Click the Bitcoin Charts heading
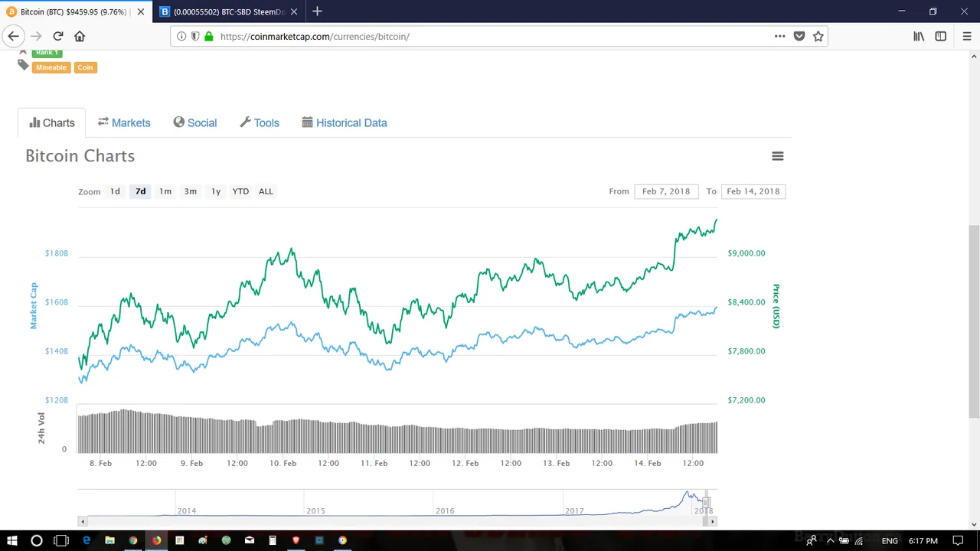The width and height of the screenshot is (980, 551). (x=80, y=156)
